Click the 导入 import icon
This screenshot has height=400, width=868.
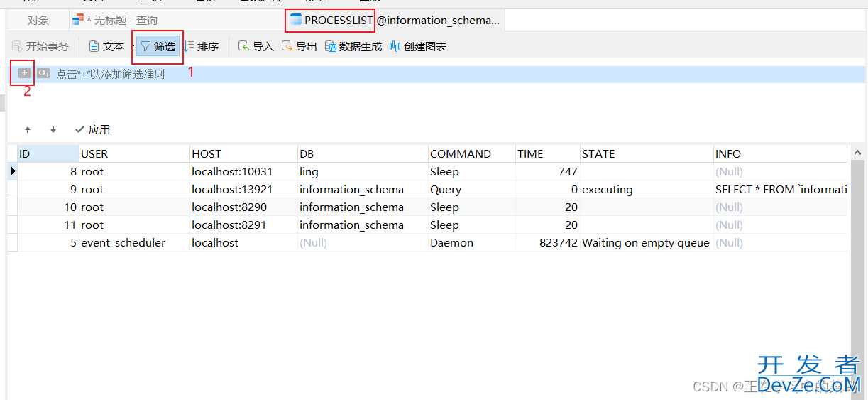click(x=243, y=46)
